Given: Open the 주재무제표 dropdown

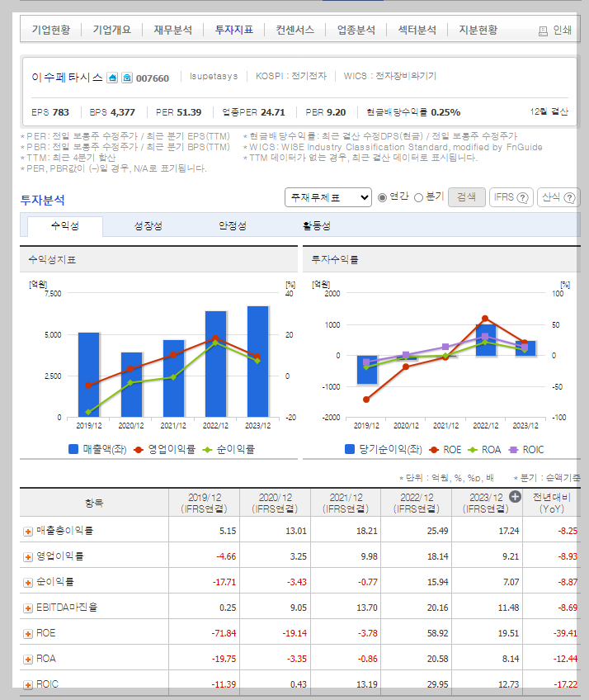Looking at the screenshot, I should click(x=328, y=197).
